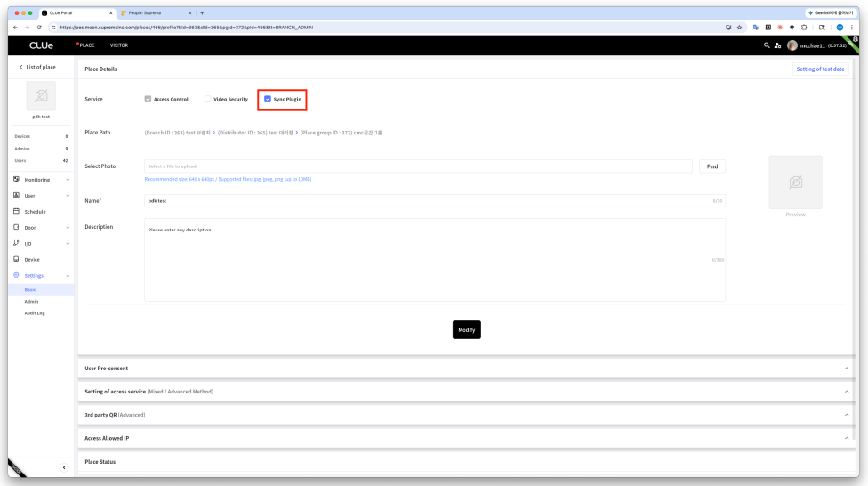Screen dimensions: 868x486
Task: Toggle the User Pre-consent section chevron
Action: click(847, 369)
